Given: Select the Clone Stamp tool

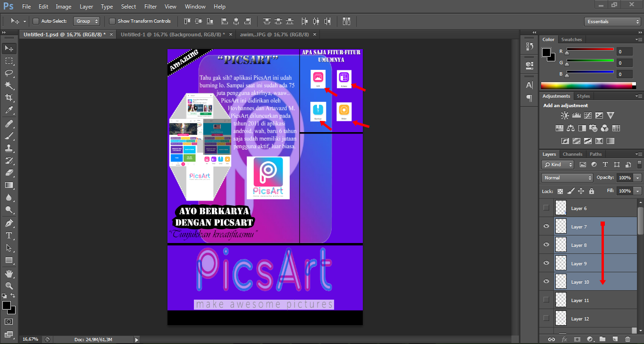Looking at the screenshot, I should pyautogui.click(x=9, y=148).
